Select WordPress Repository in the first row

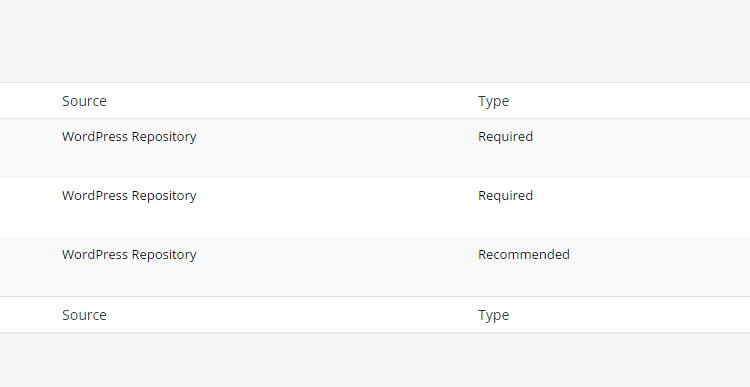[129, 137]
